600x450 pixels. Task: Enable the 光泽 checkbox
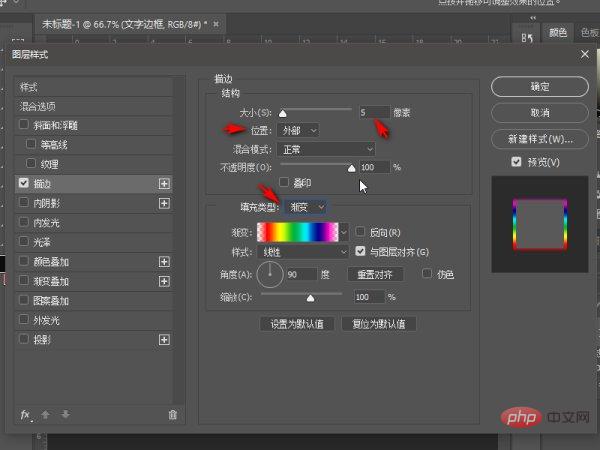point(24,241)
